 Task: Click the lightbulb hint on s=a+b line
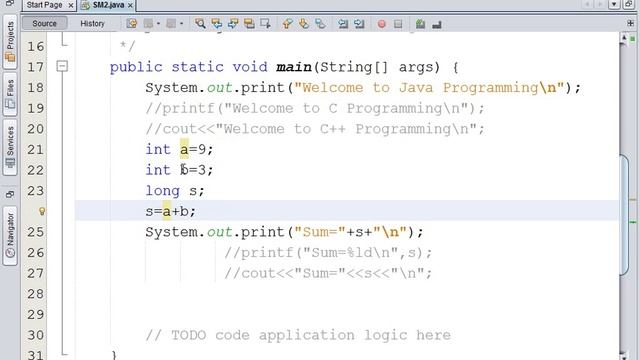42,211
